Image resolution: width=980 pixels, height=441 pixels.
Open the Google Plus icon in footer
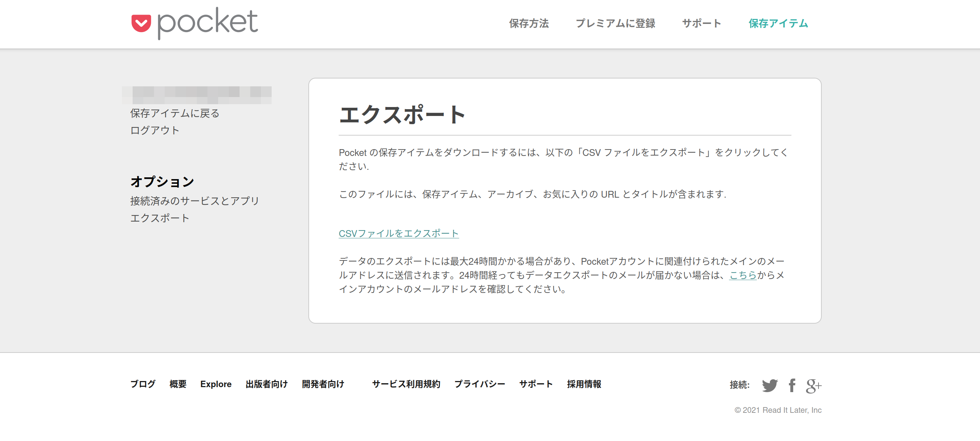(x=814, y=386)
